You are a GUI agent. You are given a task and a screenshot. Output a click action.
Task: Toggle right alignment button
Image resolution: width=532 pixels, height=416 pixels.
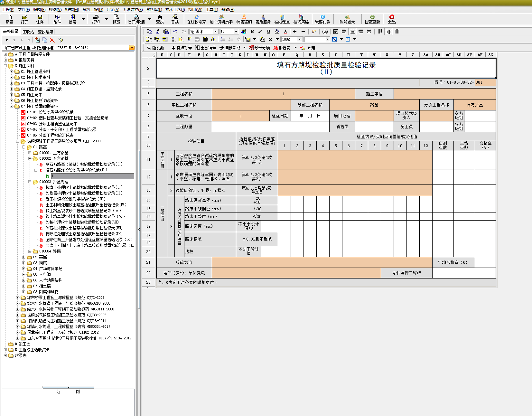[x=361, y=31]
